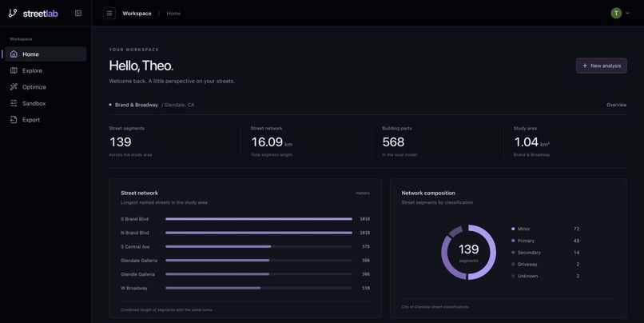Click the streetlab wordmark

pyautogui.click(x=40, y=14)
